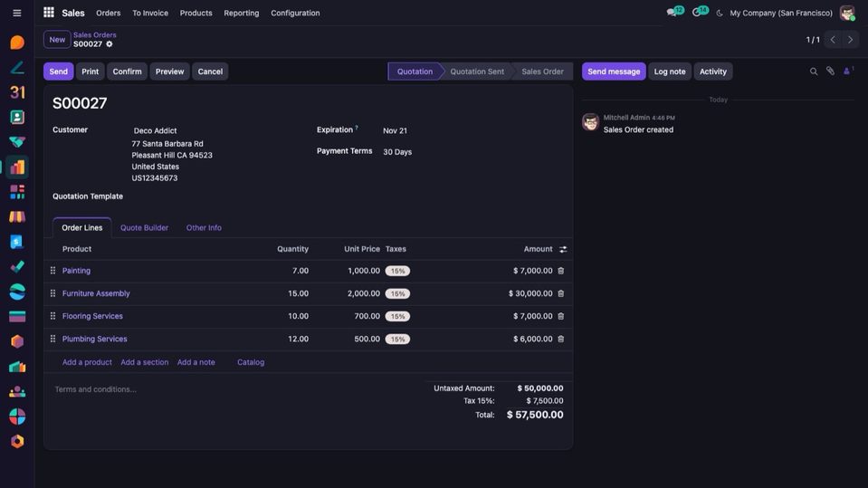
Task: Open the Point of Sale storefront icon
Action: 17,216
